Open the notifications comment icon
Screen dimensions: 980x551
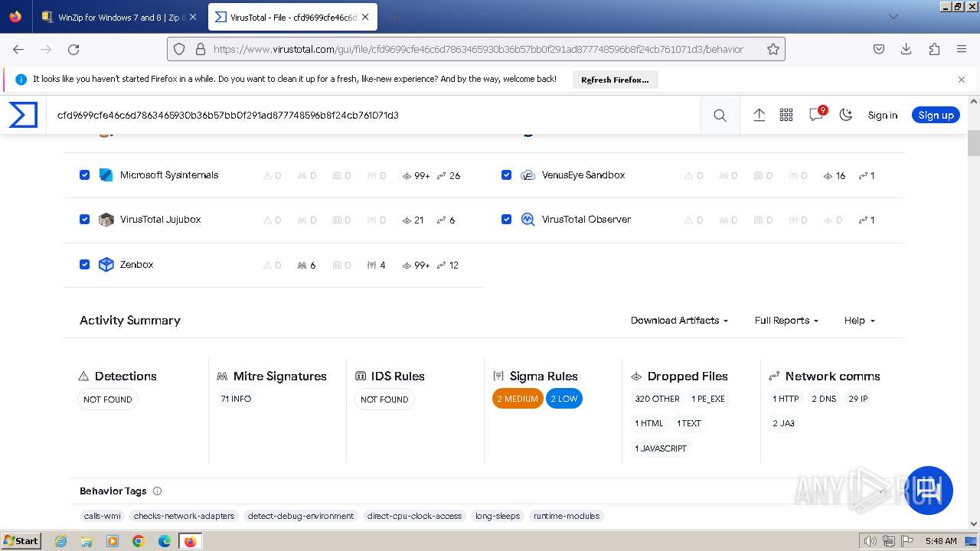pyautogui.click(x=816, y=115)
